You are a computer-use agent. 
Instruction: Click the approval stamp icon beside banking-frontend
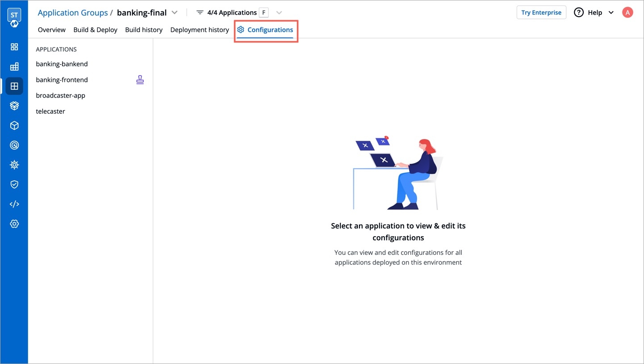coord(140,80)
